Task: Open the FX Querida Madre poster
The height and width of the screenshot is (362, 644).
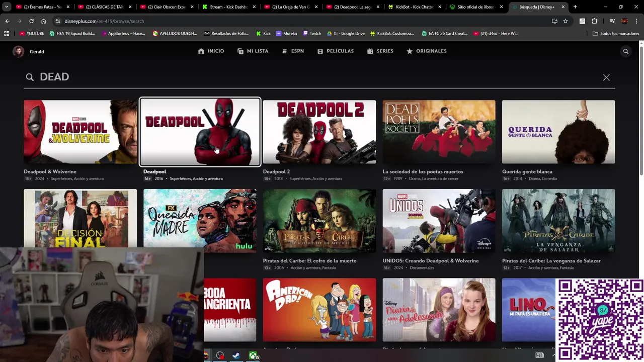Action: 200,220
